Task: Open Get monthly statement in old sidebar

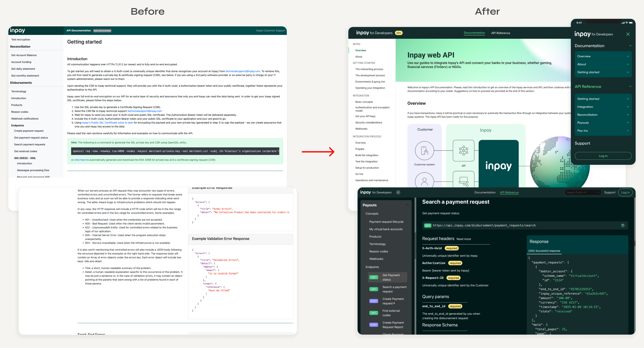Action: 25,76
